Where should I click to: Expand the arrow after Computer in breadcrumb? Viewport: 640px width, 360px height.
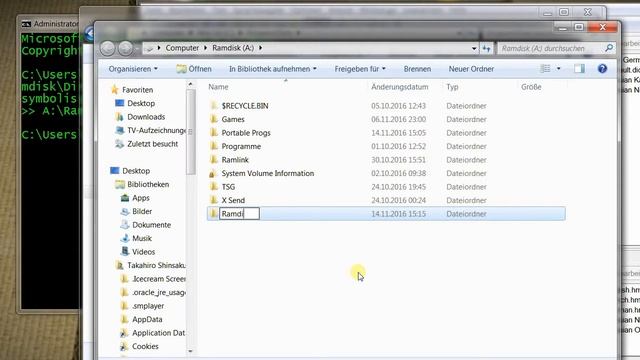[x=205, y=48]
